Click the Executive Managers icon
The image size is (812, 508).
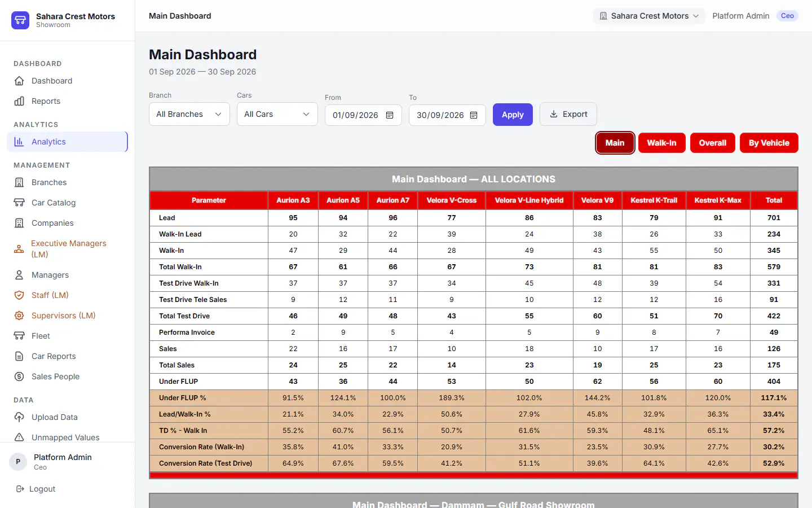(x=19, y=249)
